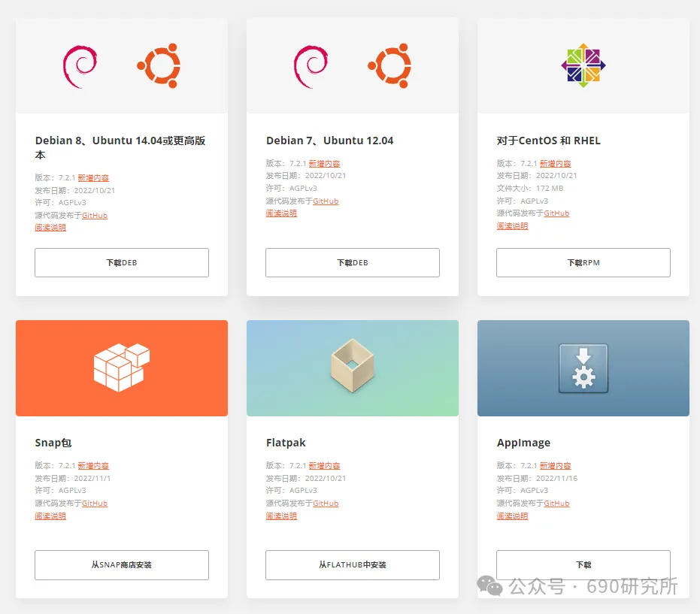Image resolution: width=700 pixels, height=614 pixels.
Task: Click the heading 'Debian 8、Ubuntu 14.04或更高版本'
Action: [x=120, y=148]
